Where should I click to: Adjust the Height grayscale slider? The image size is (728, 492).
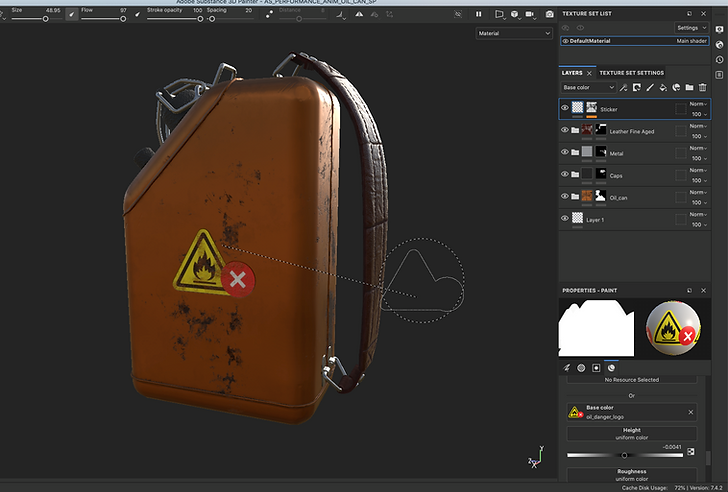[x=624, y=455]
